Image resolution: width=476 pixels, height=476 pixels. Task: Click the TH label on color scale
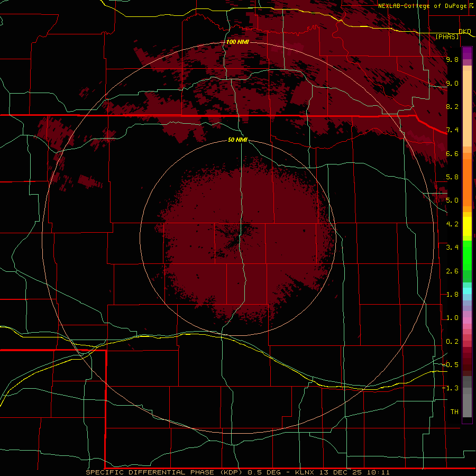pos(454,412)
